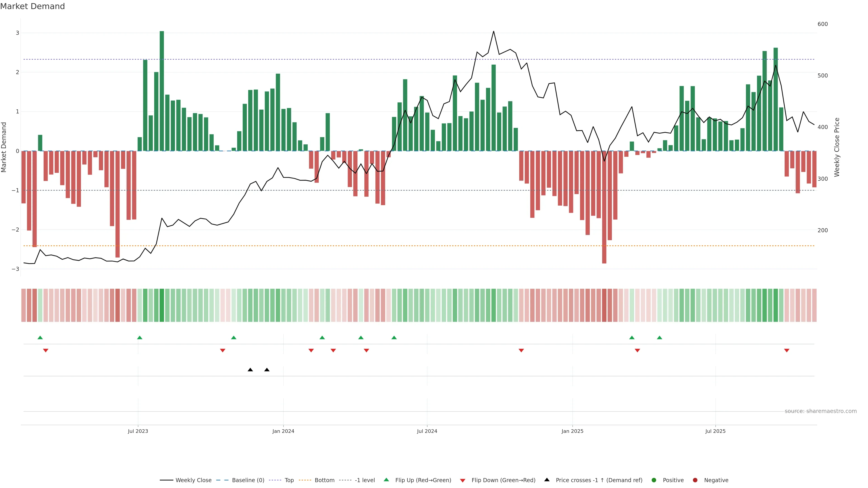Click the Market Demand chart title
The width and height of the screenshot is (868, 488).
[32, 6]
